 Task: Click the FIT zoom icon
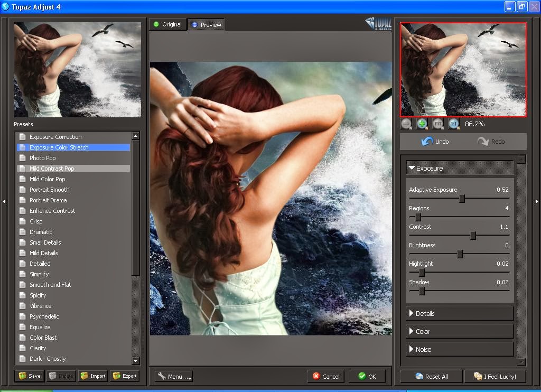[x=438, y=124]
